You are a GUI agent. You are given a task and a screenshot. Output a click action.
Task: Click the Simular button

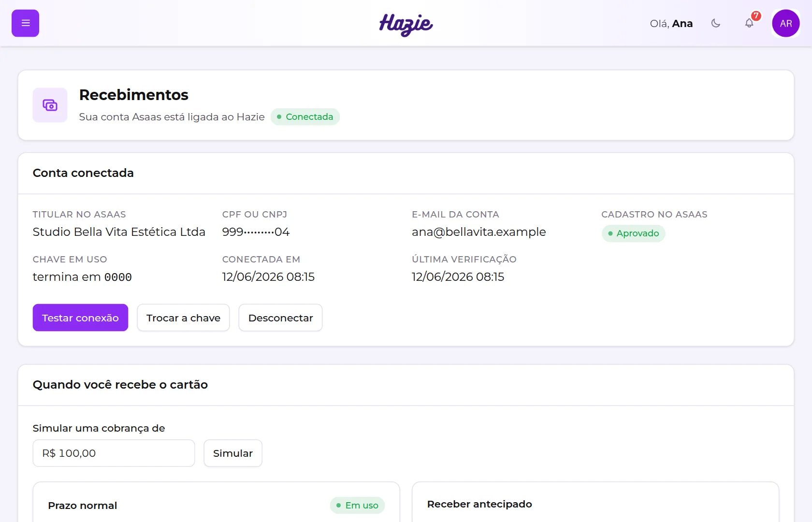coord(233,453)
